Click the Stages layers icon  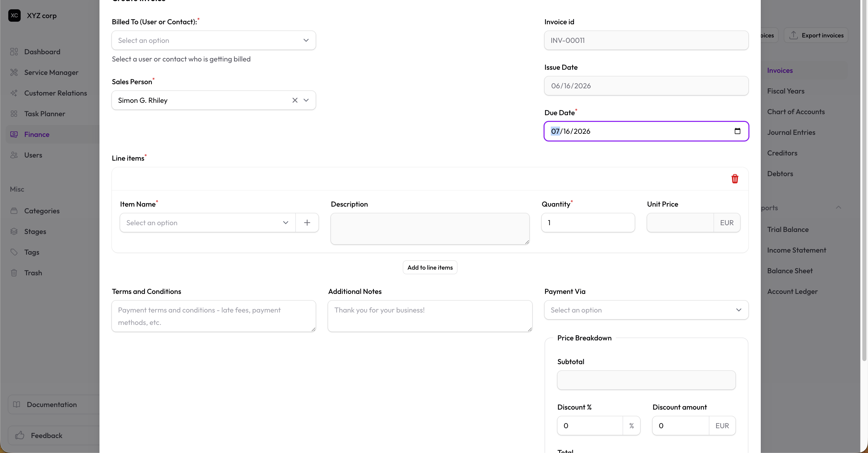14,231
